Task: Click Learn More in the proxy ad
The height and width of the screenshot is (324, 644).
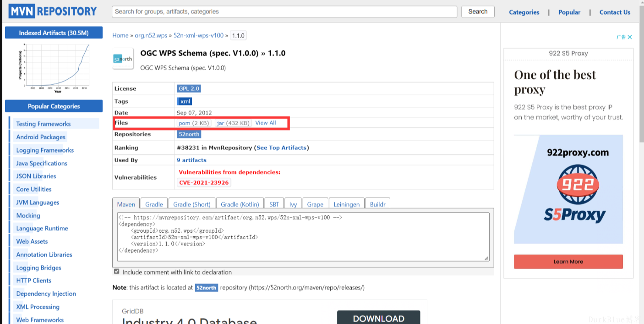Action: pos(568,262)
